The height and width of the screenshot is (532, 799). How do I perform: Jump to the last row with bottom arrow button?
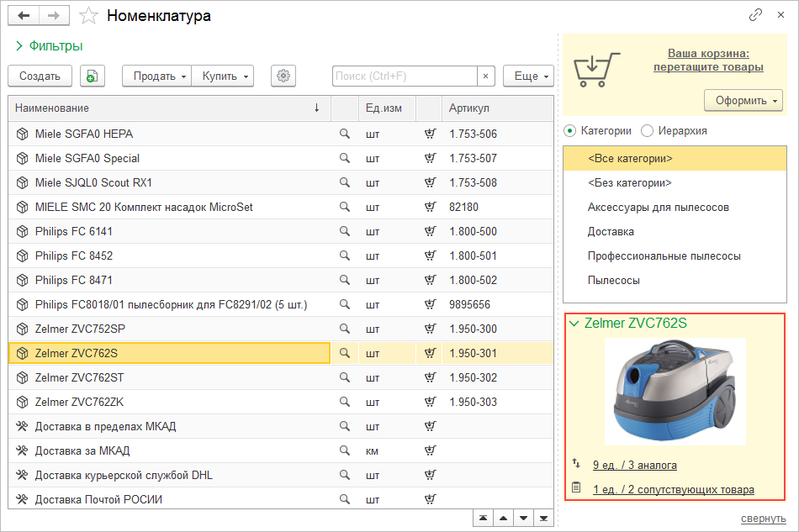coord(543,519)
